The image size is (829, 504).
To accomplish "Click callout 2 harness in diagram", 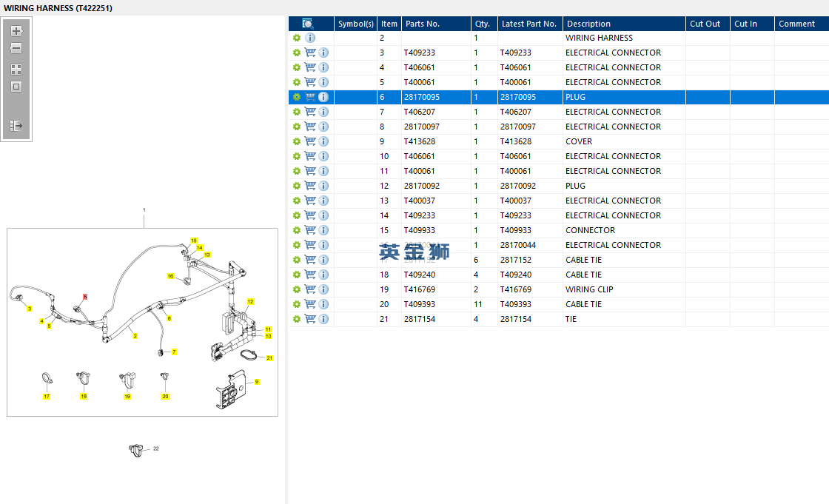I will [x=135, y=336].
